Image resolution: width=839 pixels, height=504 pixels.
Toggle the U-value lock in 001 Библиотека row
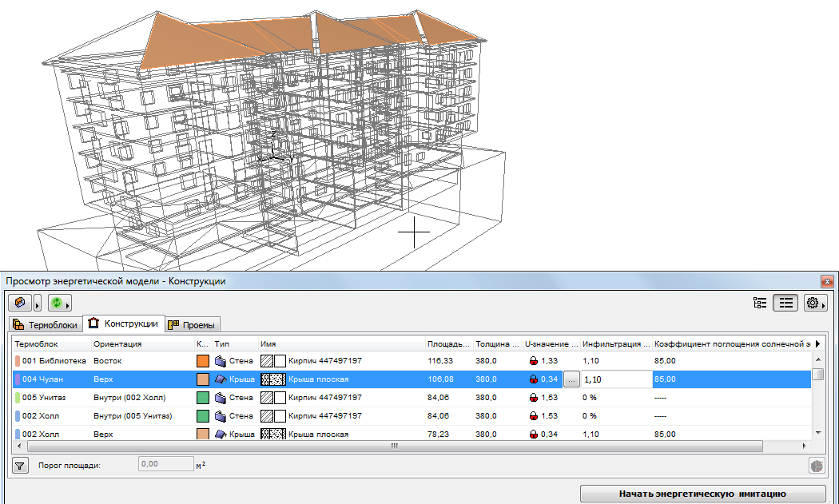click(534, 361)
